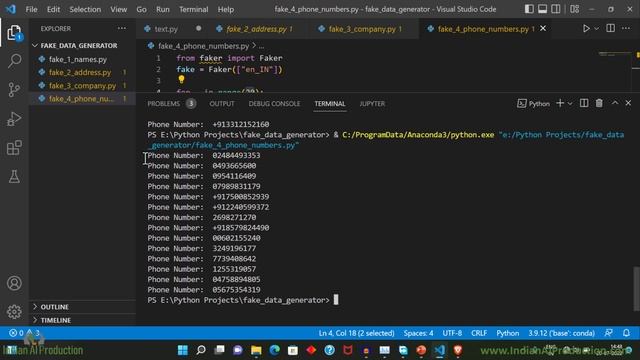The image size is (640, 360).
Task: Click the terminal vertical scrollbar
Action: (x=636, y=288)
